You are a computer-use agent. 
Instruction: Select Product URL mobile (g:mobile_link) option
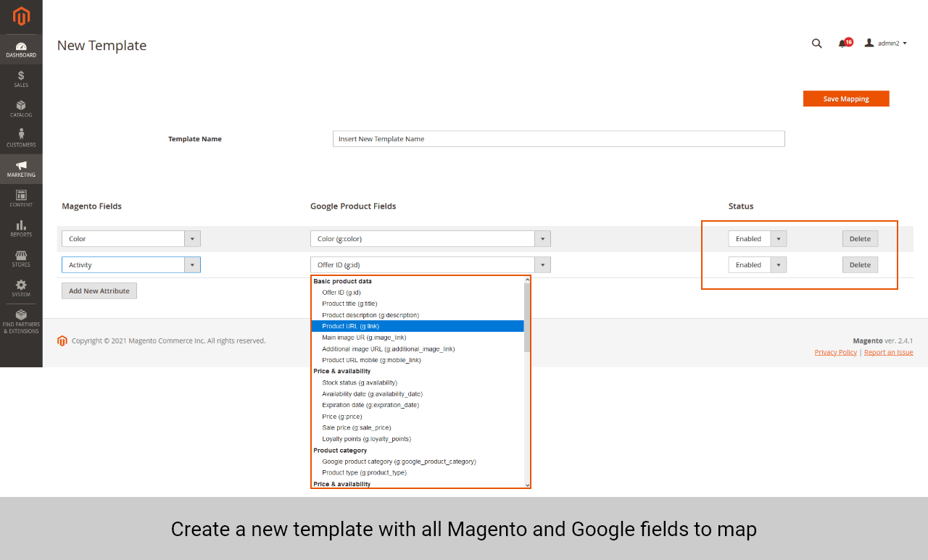(418, 360)
